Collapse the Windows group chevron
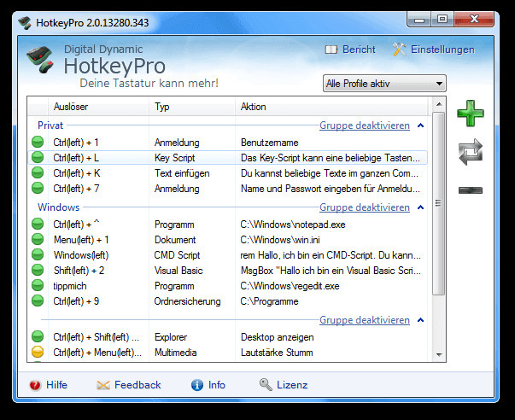The width and height of the screenshot is (515, 420). click(420, 207)
